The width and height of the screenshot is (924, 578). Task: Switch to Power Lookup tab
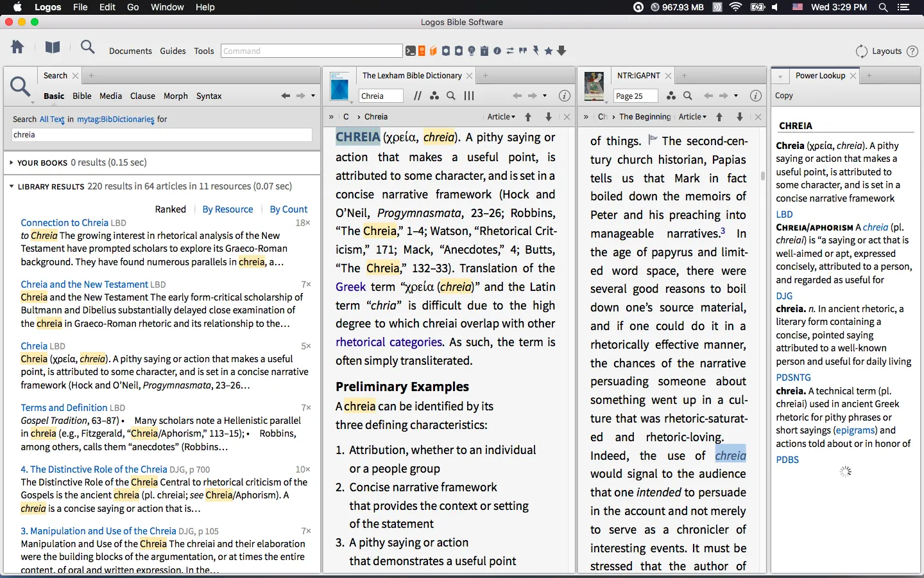pyautogui.click(x=820, y=76)
